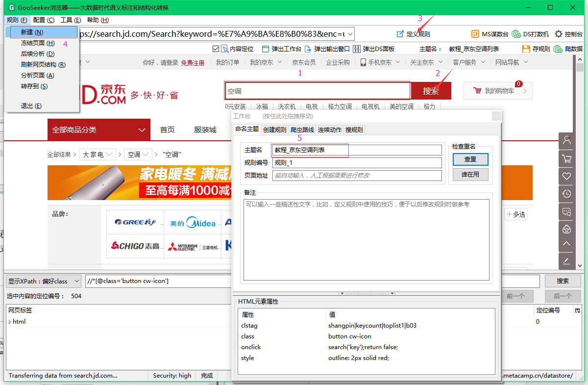Image resolution: width=588 pixels, height=385 pixels.
Task: Click the chat message icon in JD sidebar
Action: (567, 211)
